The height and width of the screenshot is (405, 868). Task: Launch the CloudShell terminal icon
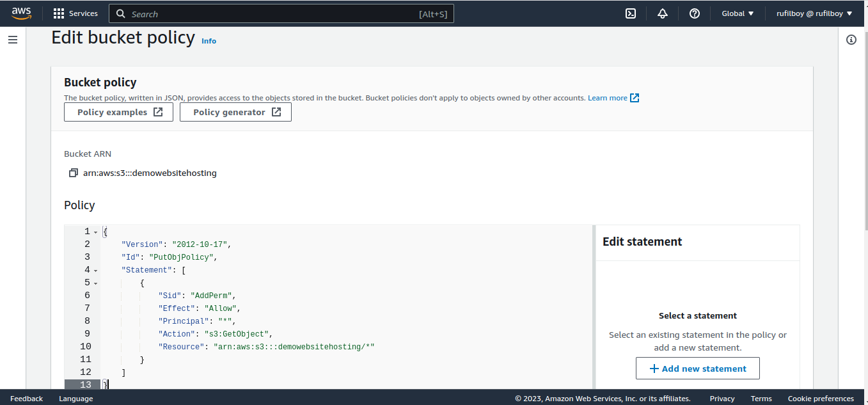pyautogui.click(x=631, y=13)
